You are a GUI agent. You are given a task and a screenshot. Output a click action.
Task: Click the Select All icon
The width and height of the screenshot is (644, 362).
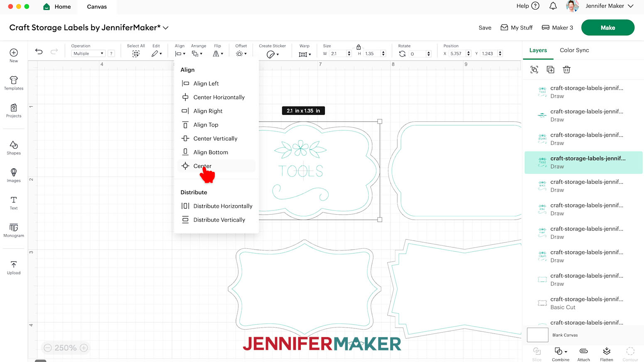[136, 54]
